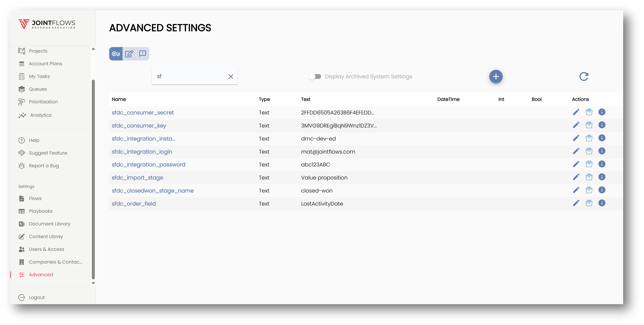Click the blue plus add setting button
Screen dimensions: 644x325
click(x=496, y=76)
